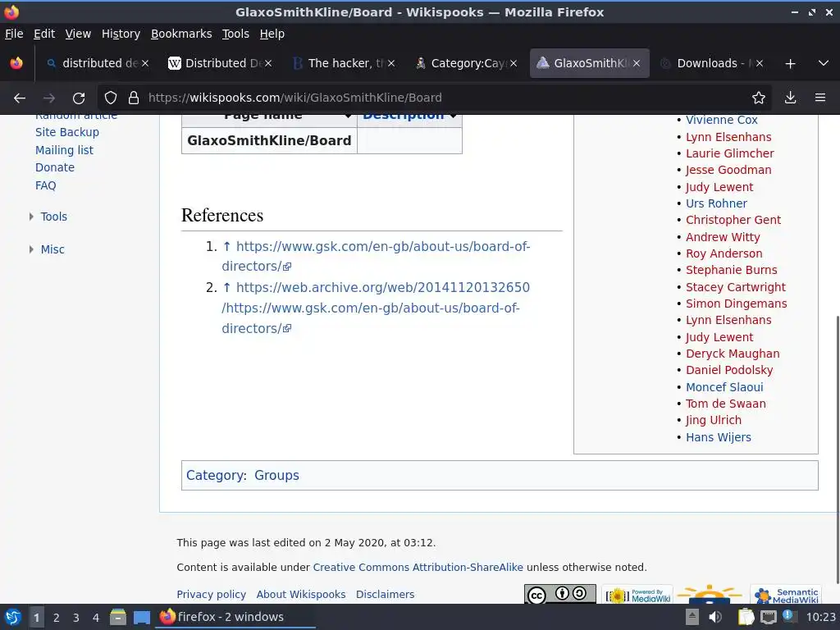Click volume speaker tray icon
Screen dimensions: 840x630
715,617
